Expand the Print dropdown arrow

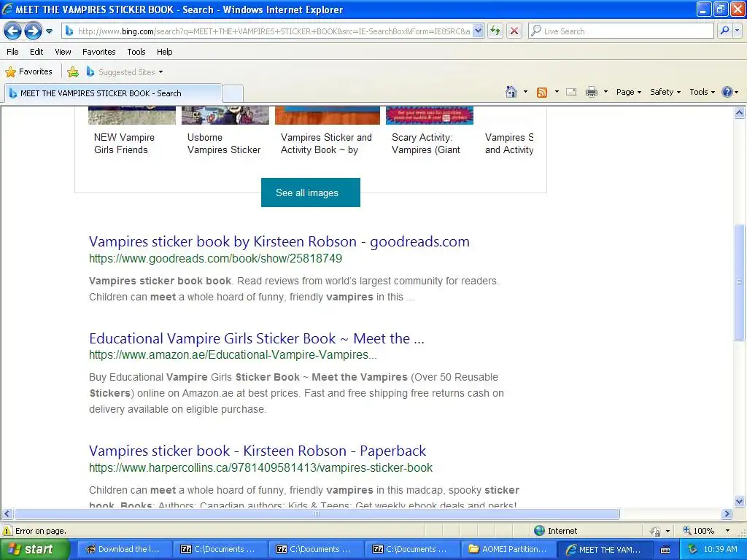click(605, 92)
